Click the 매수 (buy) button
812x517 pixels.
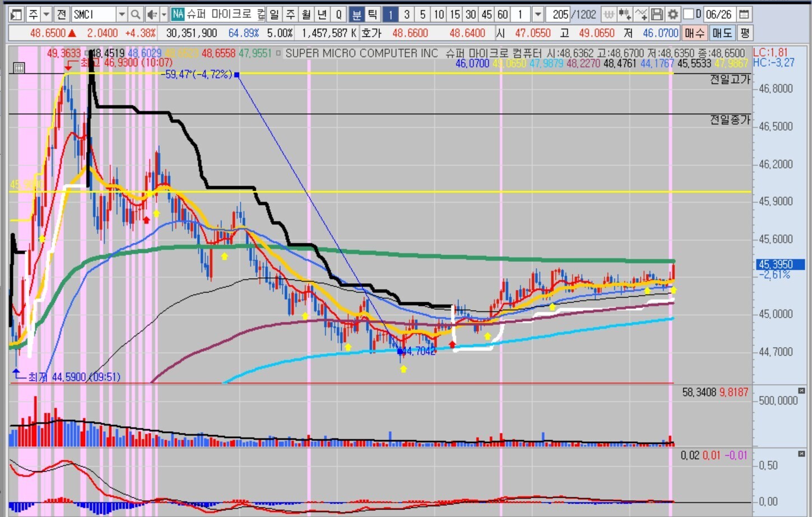(694, 33)
